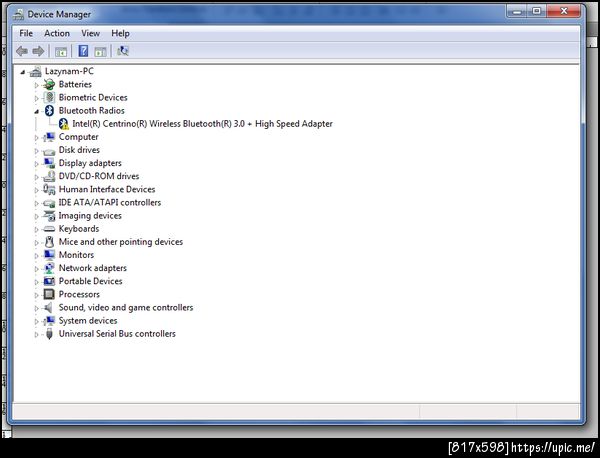Click the Imaging devices icon
The height and width of the screenshot is (458, 600).
pyautogui.click(x=49, y=215)
